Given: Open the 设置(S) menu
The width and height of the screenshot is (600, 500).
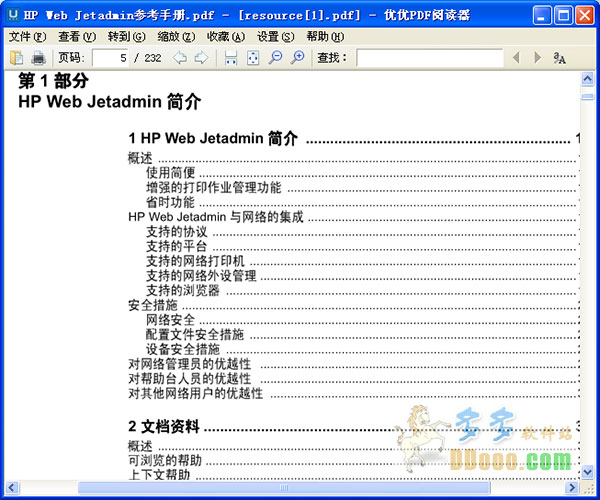Looking at the screenshot, I should coord(276,37).
